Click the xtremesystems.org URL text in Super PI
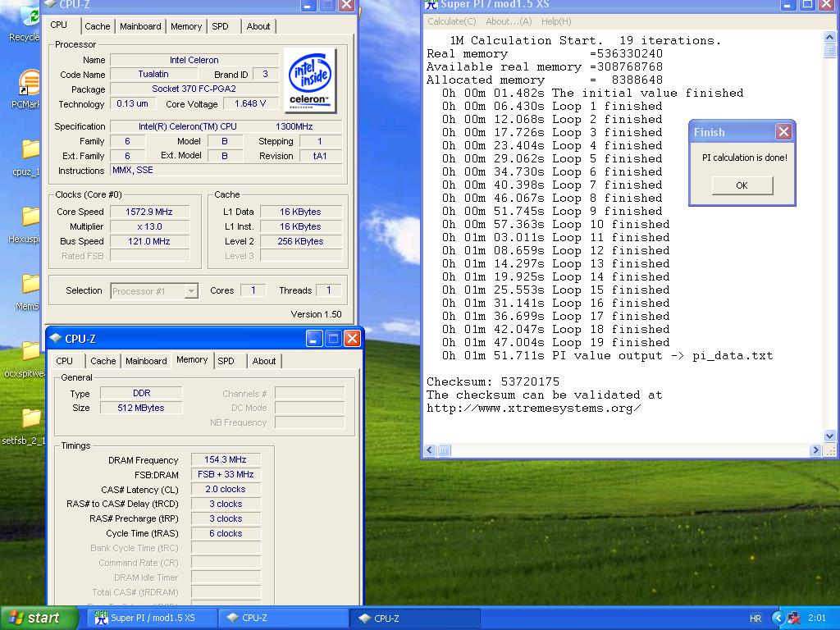Image resolution: width=840 pixels, height=630 pixels. click(533, 409)
